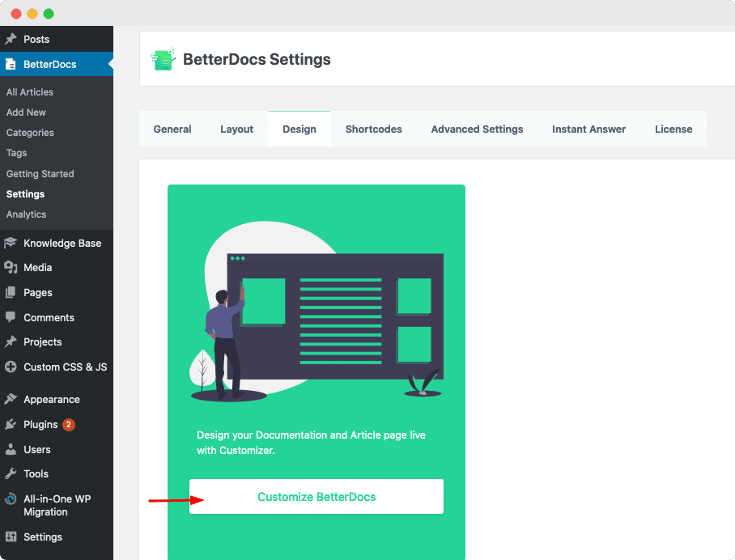The width and height of the screenshot is (735, 560).
Task: Go to the Advanced Settings tab
Action: point(477,129)
